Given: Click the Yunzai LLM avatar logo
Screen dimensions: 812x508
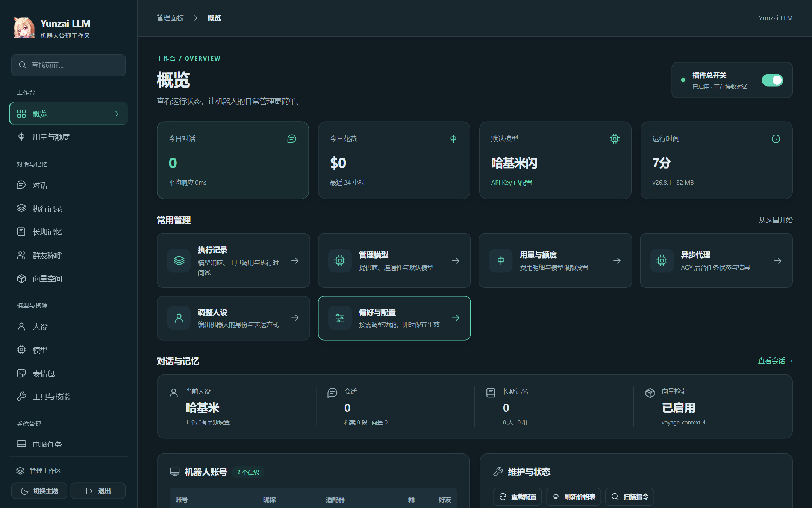Looking at the screenshot, I should point(24,28).
